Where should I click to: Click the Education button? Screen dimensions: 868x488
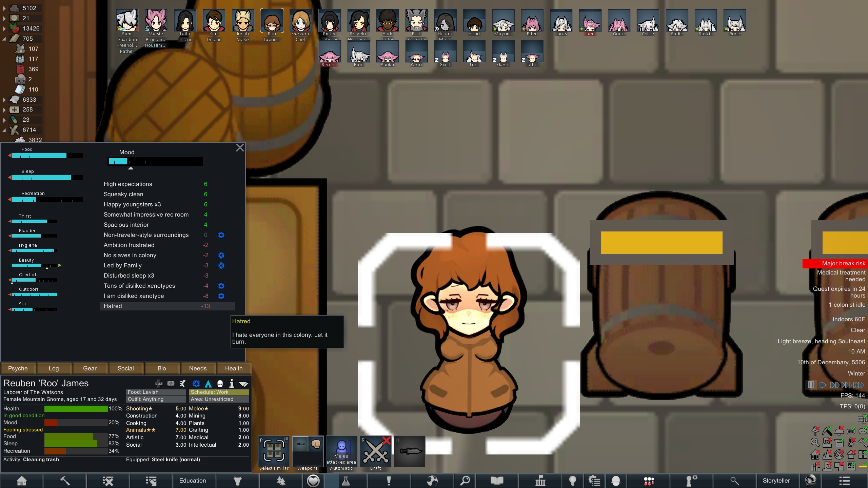193,481
